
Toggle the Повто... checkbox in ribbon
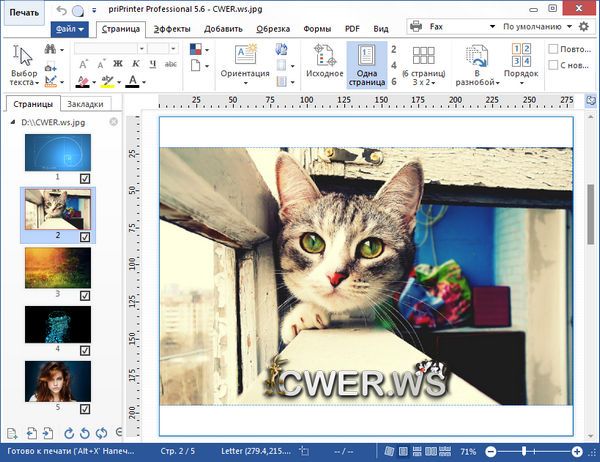tap(554, 48)
